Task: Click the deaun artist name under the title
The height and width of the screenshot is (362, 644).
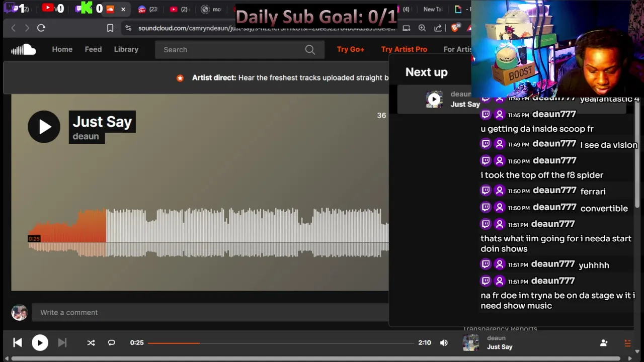Action: pyautogui.click(x=86, y=136)
